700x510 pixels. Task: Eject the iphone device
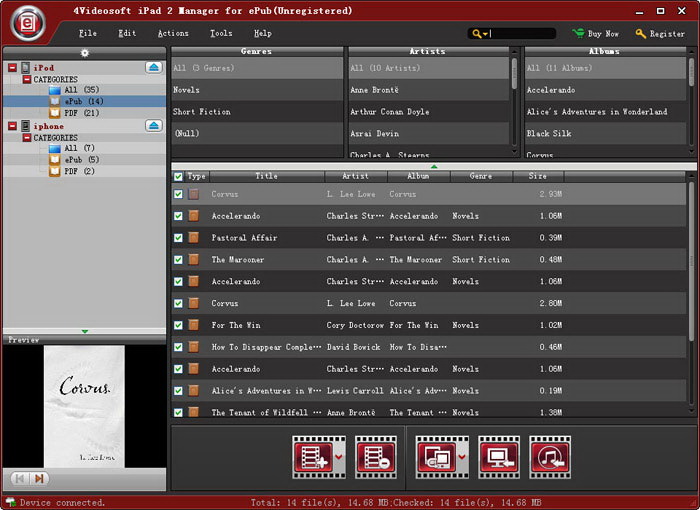point(153,126)
